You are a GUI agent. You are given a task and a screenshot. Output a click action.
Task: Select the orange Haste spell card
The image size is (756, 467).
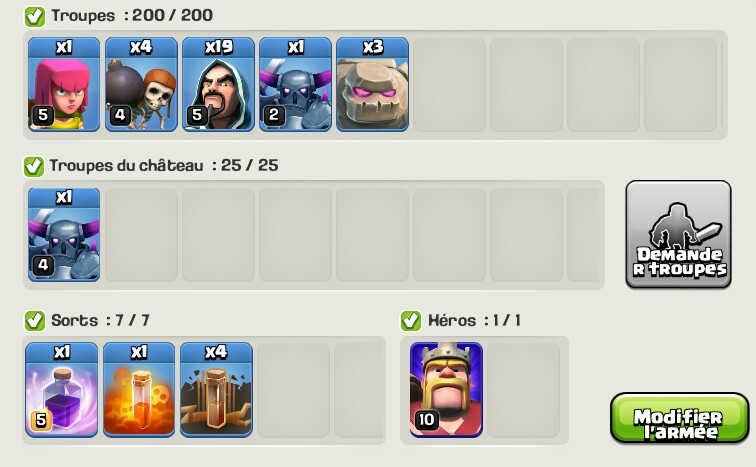tap(139, 390)
